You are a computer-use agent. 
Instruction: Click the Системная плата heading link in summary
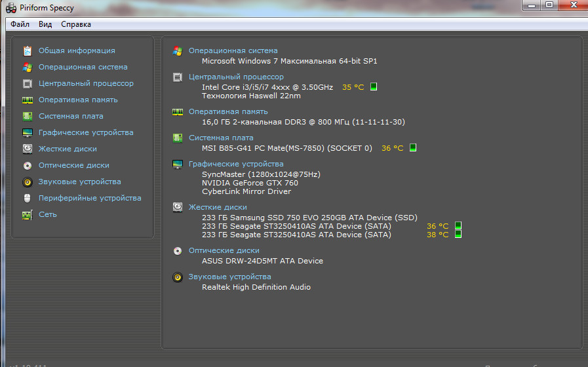[x=221, y=138]
